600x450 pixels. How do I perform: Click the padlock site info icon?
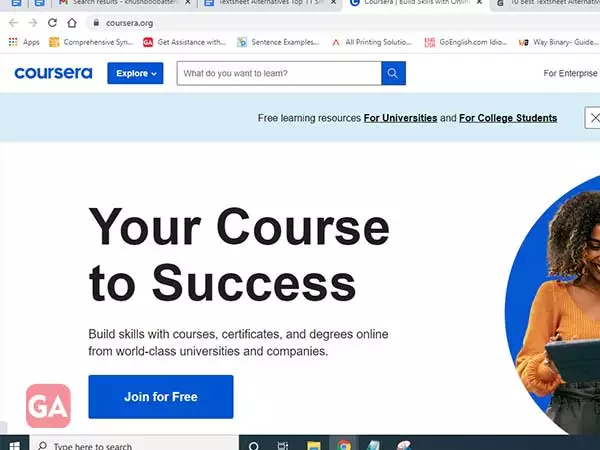click(x=96, y=23)
